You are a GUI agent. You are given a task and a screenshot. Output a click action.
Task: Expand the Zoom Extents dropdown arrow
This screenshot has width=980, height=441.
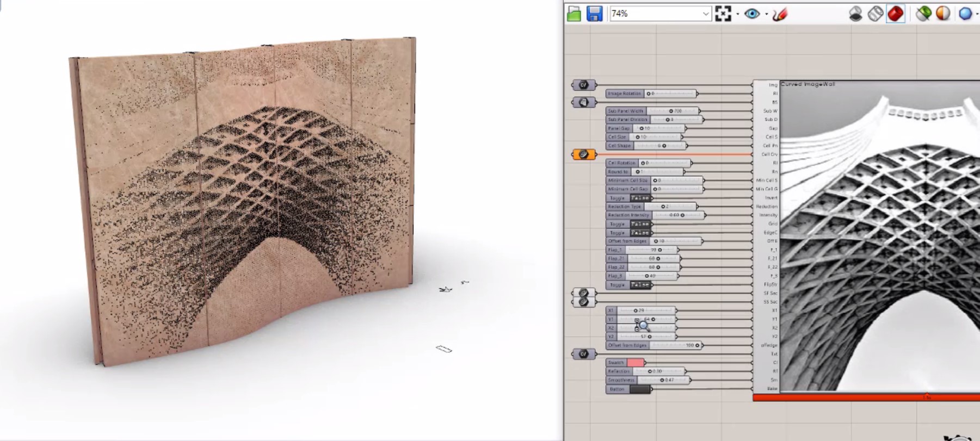point(737,14)
